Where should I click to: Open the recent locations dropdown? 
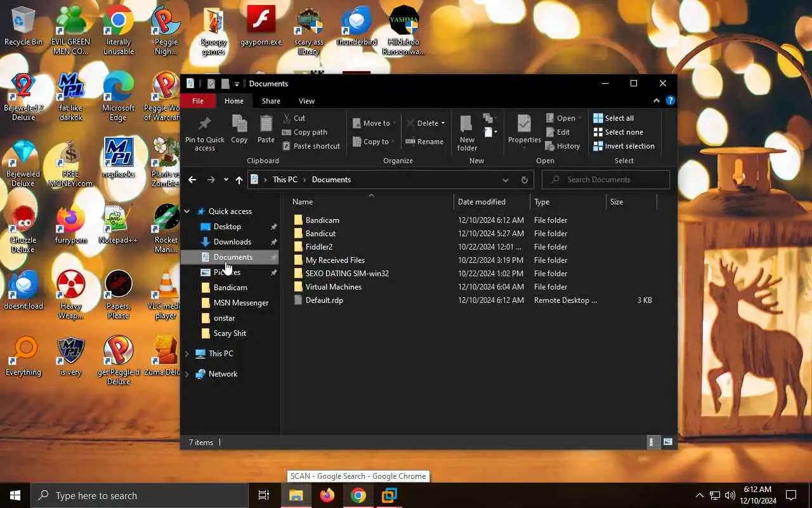click(x=225, y=180)
